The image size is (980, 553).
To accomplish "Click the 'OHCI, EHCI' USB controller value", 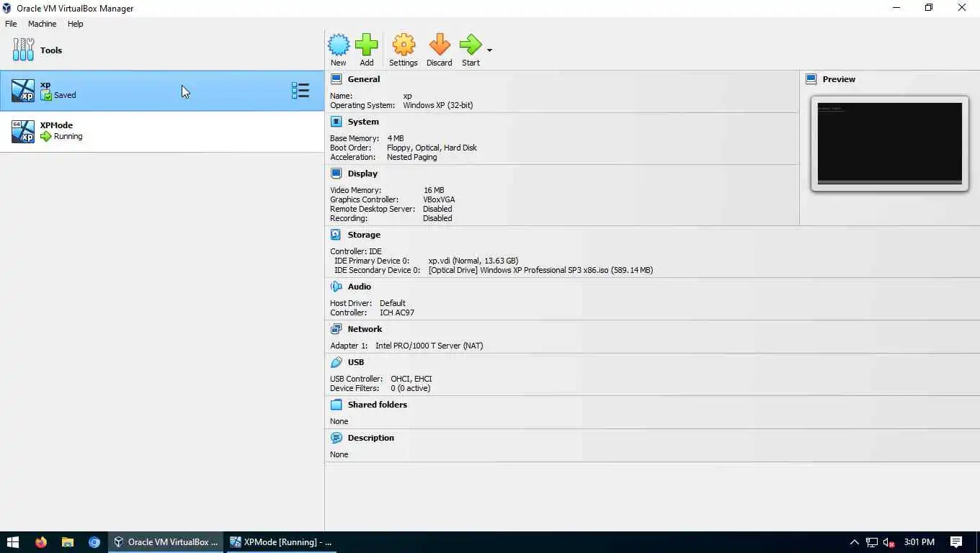I will (x=411, y=379).
